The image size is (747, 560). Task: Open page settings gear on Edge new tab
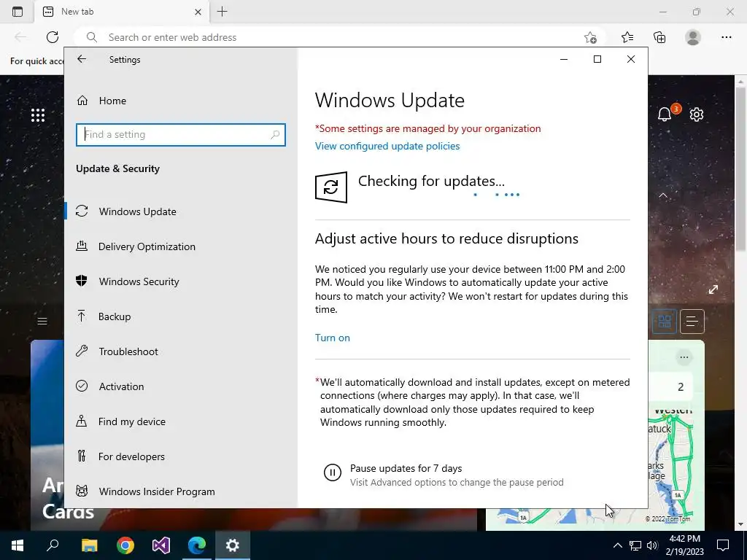point(697,114)
